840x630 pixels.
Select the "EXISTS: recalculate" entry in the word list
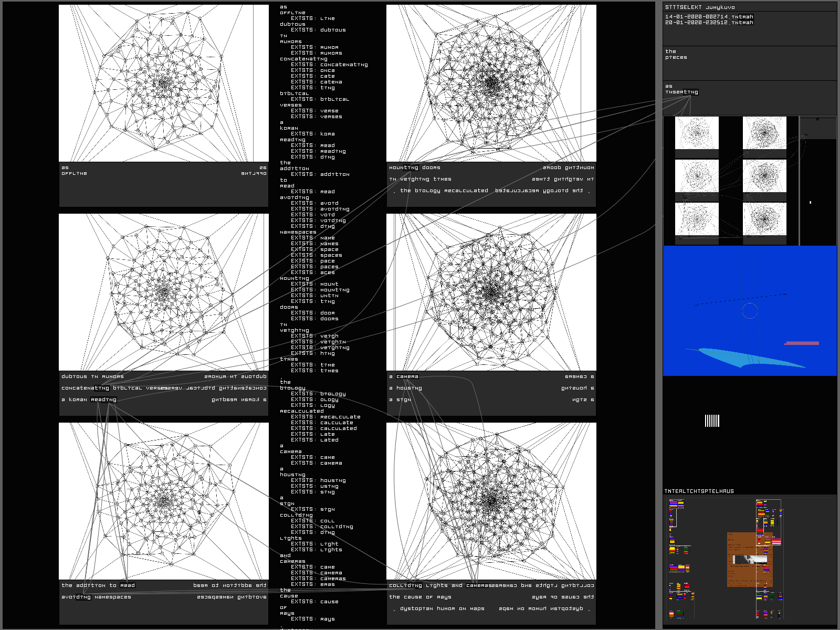click(325, 417)
